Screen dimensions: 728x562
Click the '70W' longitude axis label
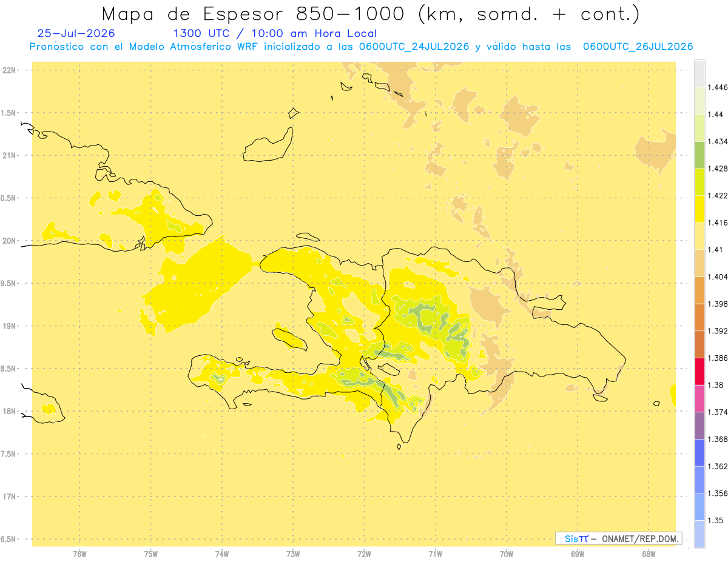pos(507,554)
